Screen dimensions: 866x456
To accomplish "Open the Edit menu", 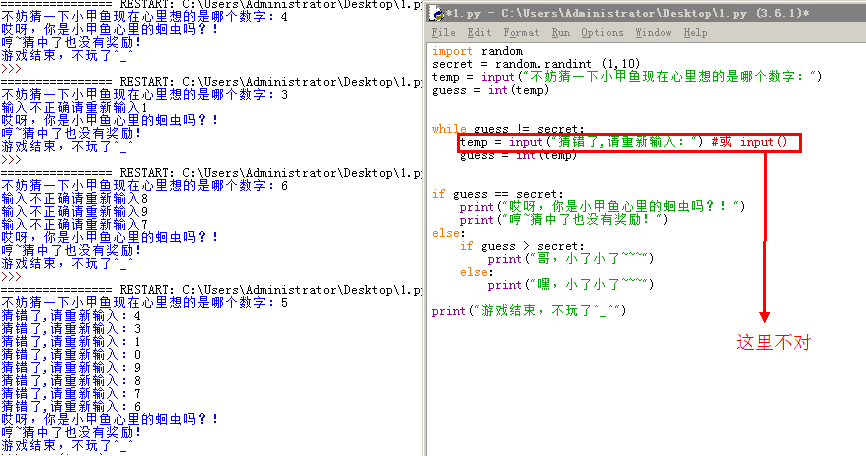I will 477,33.
